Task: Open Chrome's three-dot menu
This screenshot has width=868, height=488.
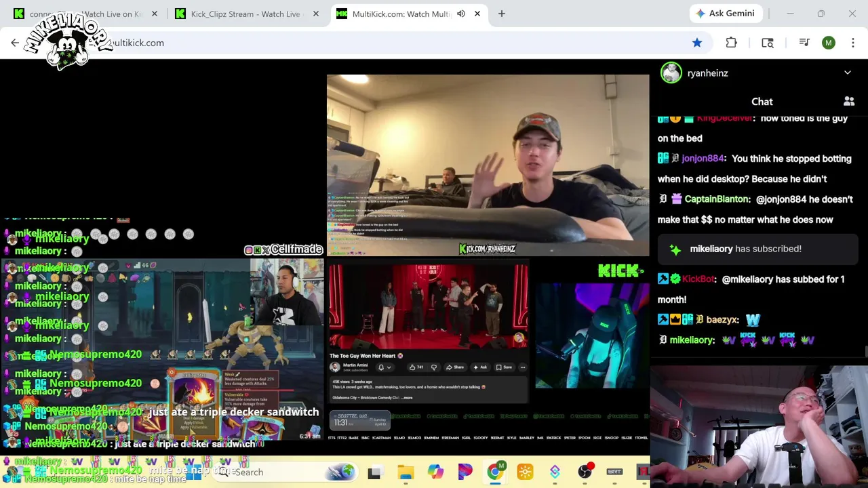Action: (853, 43)
